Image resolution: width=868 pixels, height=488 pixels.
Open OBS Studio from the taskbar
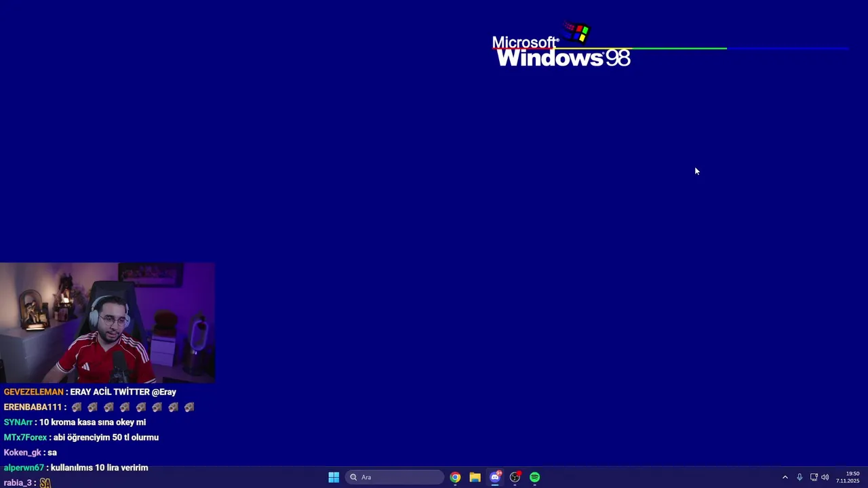click(515, 477)
